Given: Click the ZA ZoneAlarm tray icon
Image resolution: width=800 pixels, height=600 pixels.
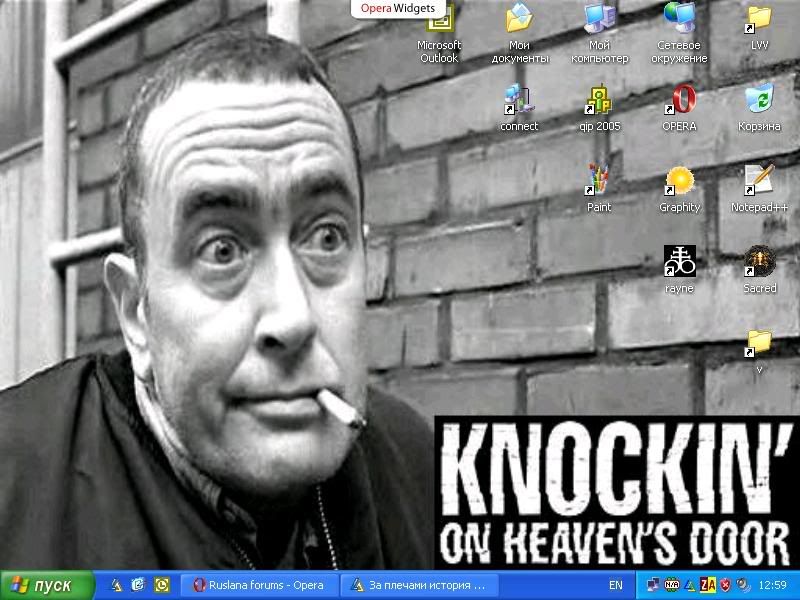Looking at the screenshot, I should [708, 585].
